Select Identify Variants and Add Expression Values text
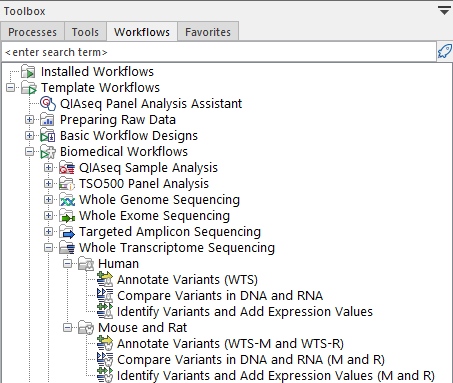This screenshot has height=383, width=453. 245,311
